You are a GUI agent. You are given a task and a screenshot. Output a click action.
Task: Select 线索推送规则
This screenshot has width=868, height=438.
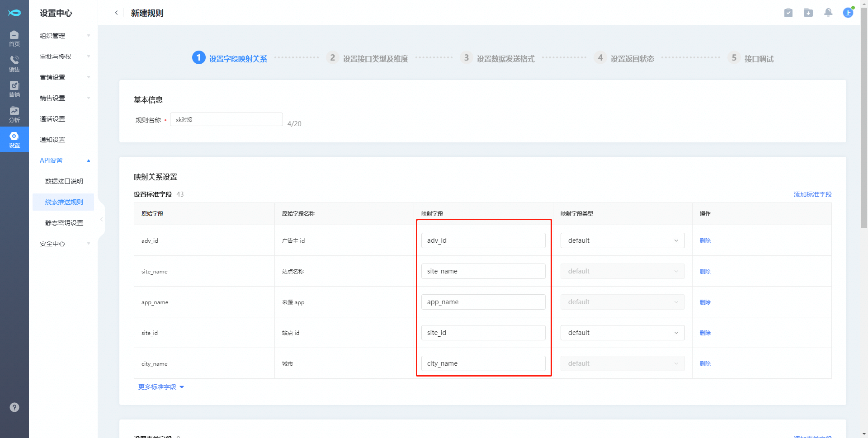click(64, 202)
